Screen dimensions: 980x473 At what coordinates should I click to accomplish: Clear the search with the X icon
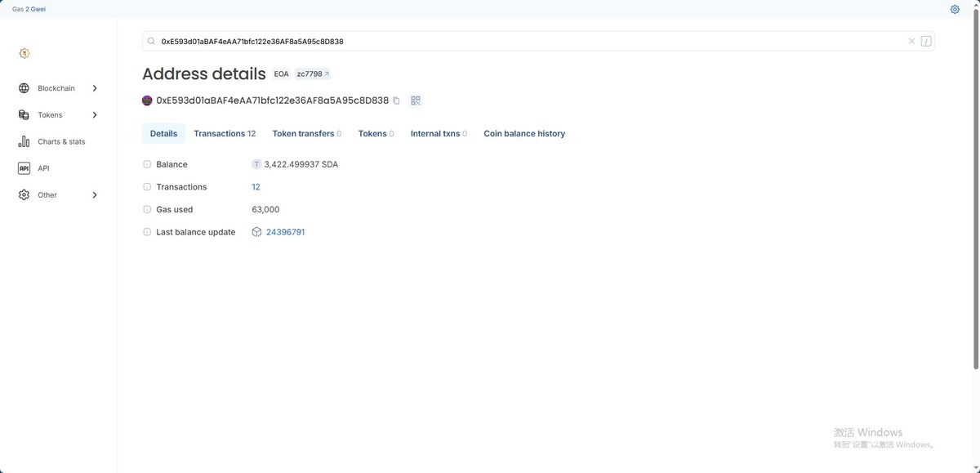tap(911, 40)
